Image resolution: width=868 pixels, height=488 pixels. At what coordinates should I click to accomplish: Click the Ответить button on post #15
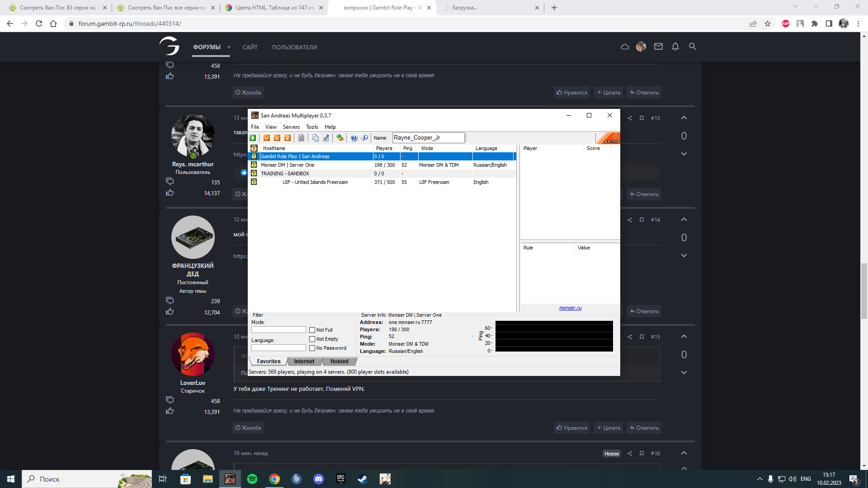(644, 428)
